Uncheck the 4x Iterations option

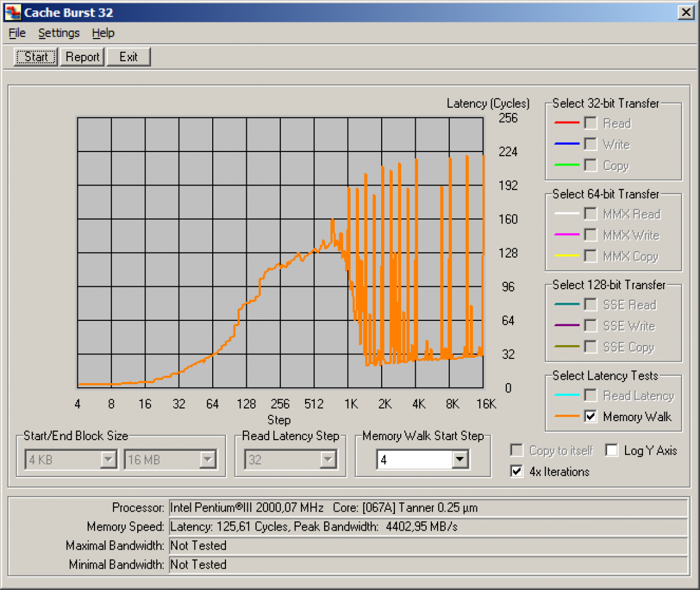pyautogui.click(x=517, y=471)
